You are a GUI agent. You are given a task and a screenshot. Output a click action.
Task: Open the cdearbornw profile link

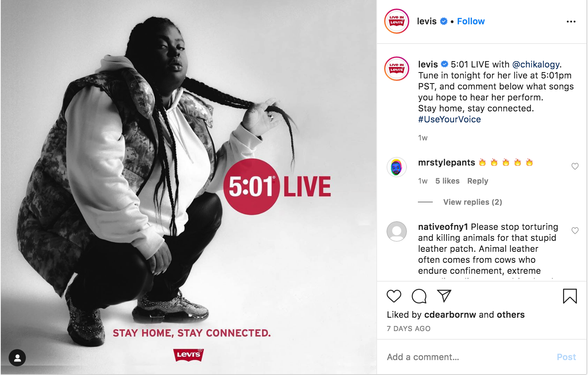point(450,315)
